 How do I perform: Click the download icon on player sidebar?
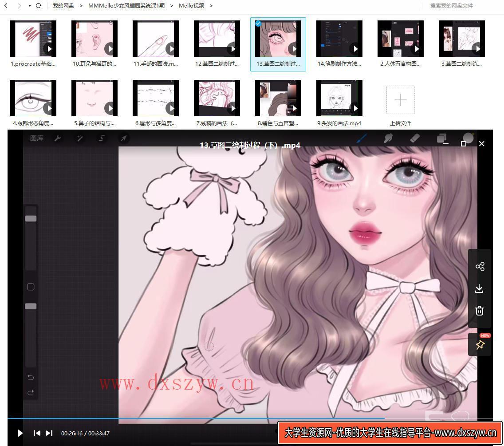(479, 288)
